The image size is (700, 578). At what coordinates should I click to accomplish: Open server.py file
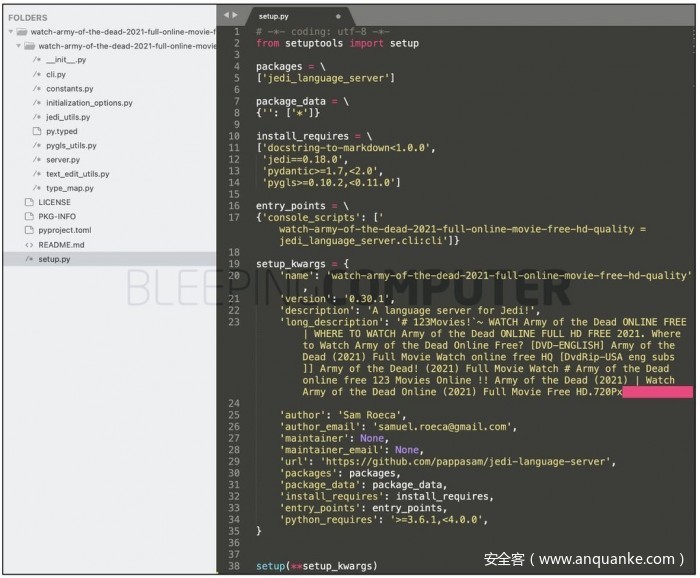(63, 160)
